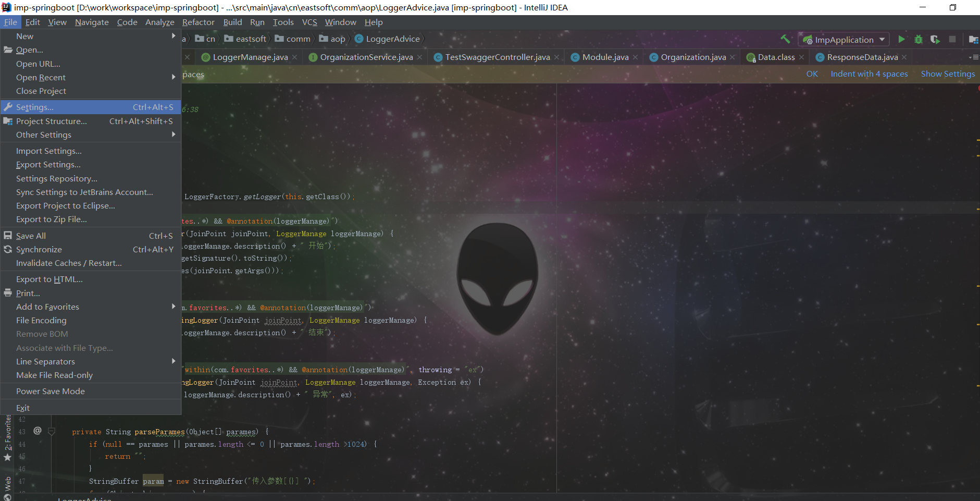Click the Stop process square icon
The height and width of the screenshot is (501, 980).
point(952,39)
